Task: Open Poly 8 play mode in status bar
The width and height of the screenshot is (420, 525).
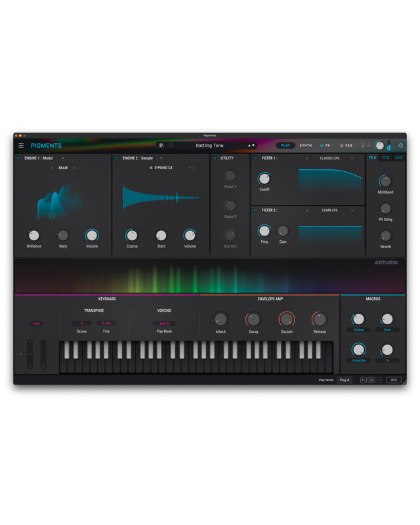Action: click(345, 380)
